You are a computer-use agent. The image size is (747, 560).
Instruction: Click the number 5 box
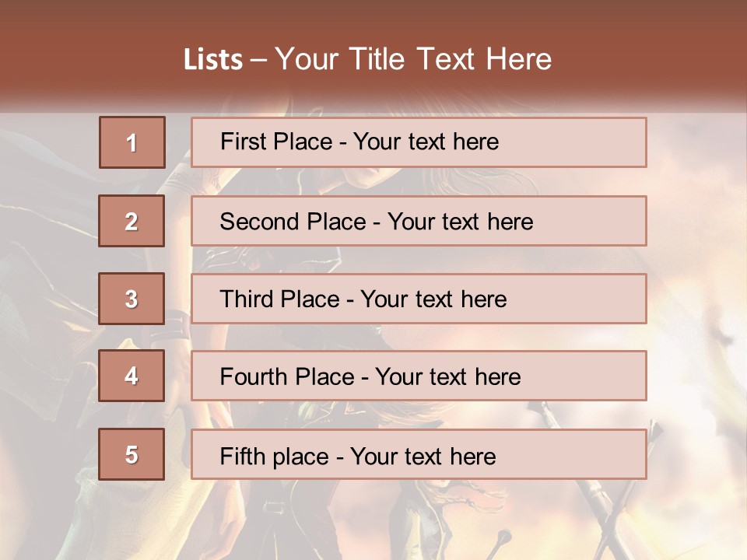click(x=132, y=454)
